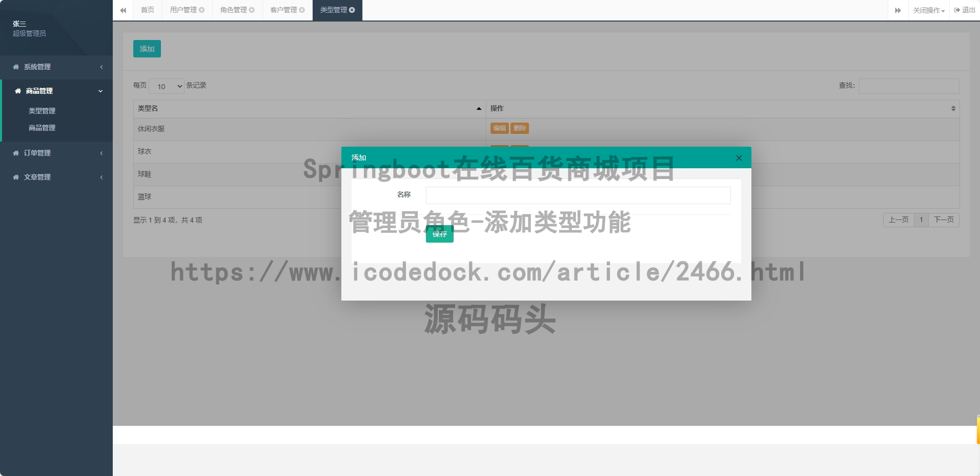
Task: Close the 客户管理 tab via its x icon
Action: click(x=302, y=10)
